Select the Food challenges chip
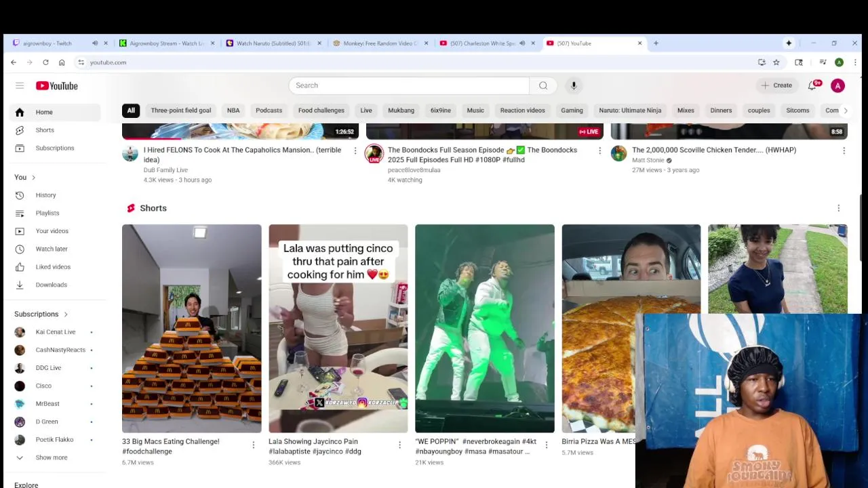This screenshot has width=868, height=488. tap(321, 110)
